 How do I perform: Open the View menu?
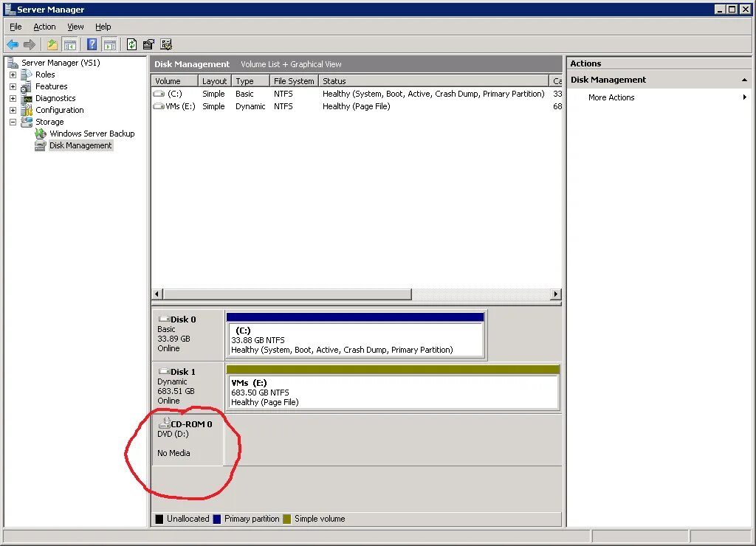(x=75, y=27)
